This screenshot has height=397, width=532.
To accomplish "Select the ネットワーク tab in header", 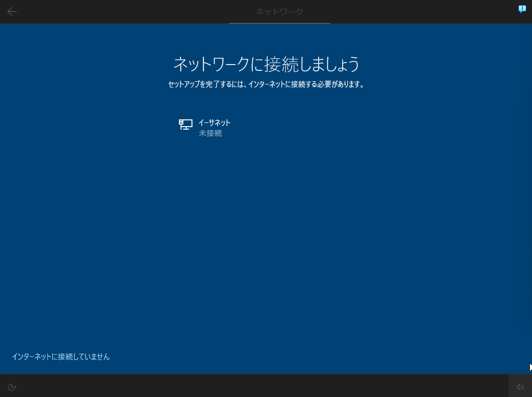I will 279,11.
